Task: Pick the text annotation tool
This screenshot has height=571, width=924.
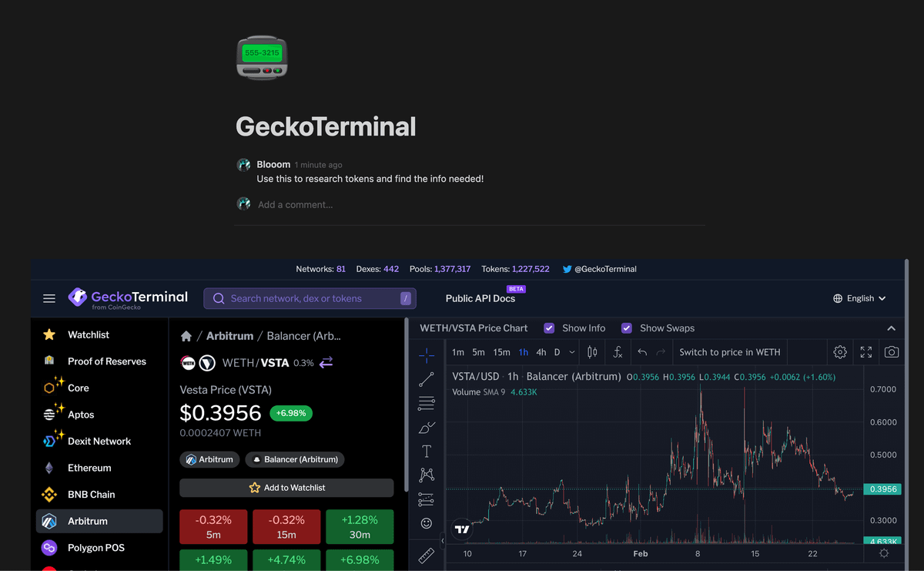Action: [426, 451]
